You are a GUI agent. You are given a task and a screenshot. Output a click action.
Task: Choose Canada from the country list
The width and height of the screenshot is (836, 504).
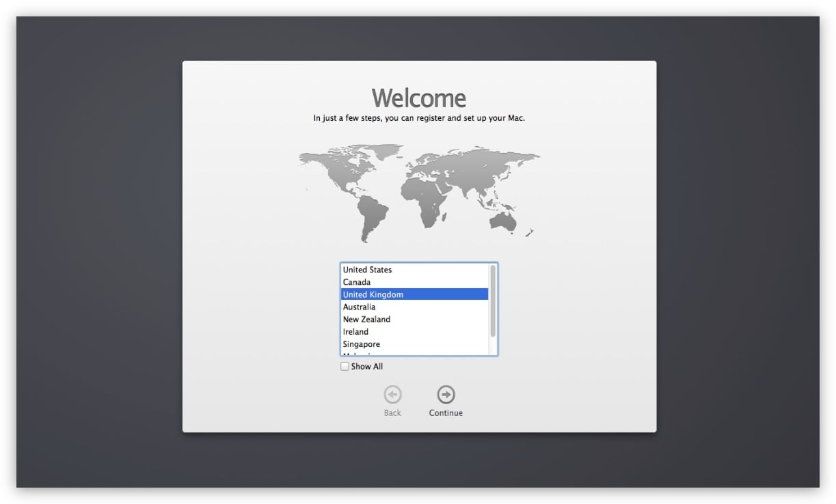coord(357,282)
